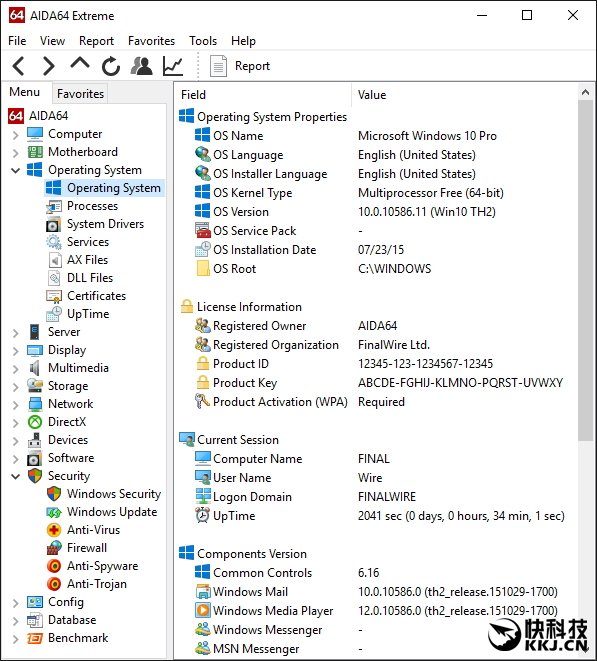The width and height of the screenshot is (597, 661).
Task: Expand the Computer tree node
Action: click(16, 135)
